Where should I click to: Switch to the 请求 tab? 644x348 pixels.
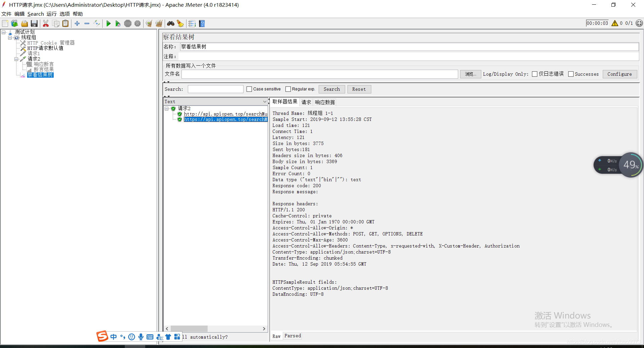pos(306,102)
